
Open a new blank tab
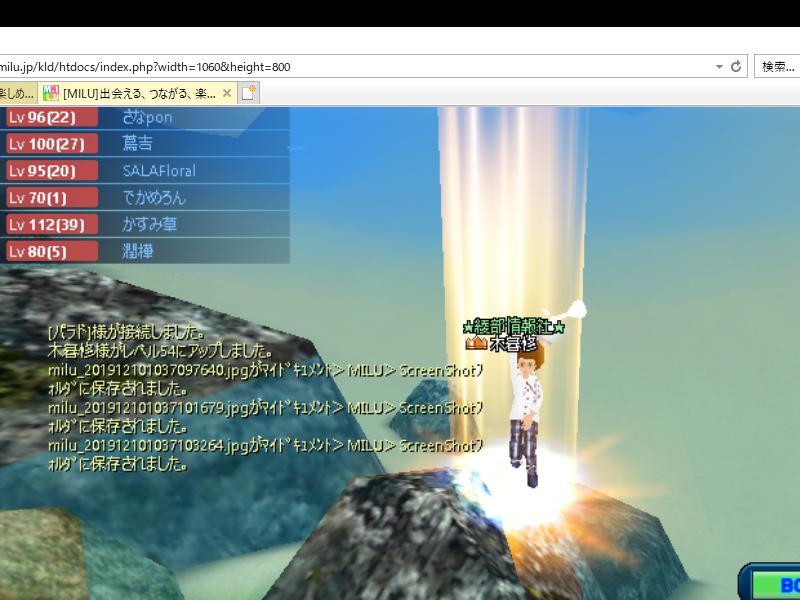pos(248,93)
